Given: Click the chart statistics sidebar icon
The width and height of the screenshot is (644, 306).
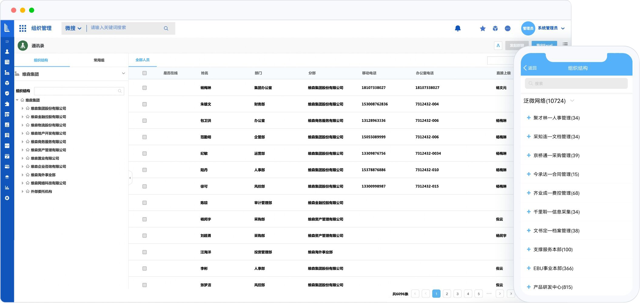Looking at the screenshot, I should 7,188.
